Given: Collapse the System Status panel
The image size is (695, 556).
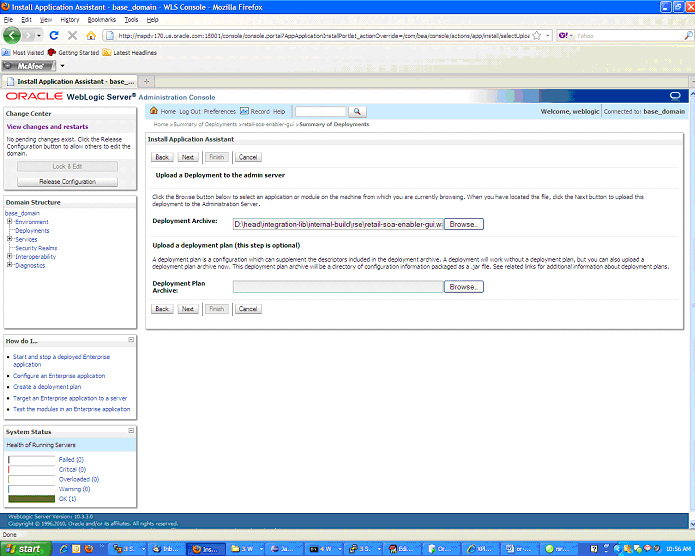Looking at the screenshot, I should coord(131,431).
